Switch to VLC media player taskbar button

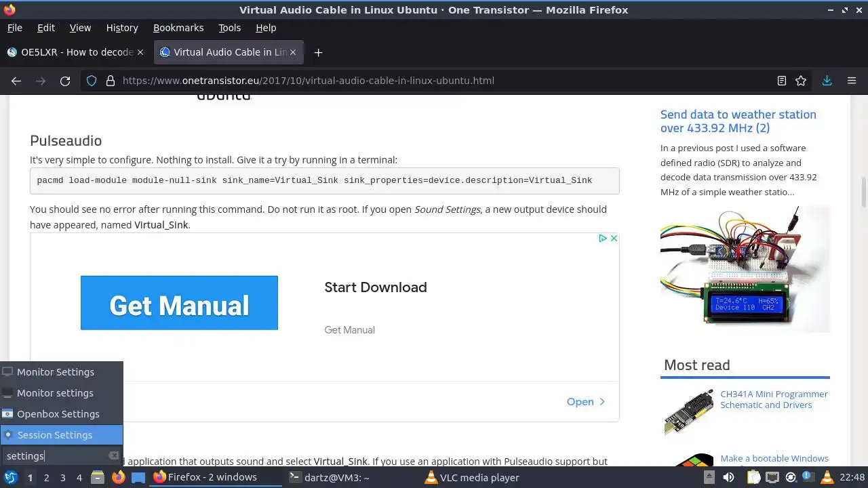(486, 478)
